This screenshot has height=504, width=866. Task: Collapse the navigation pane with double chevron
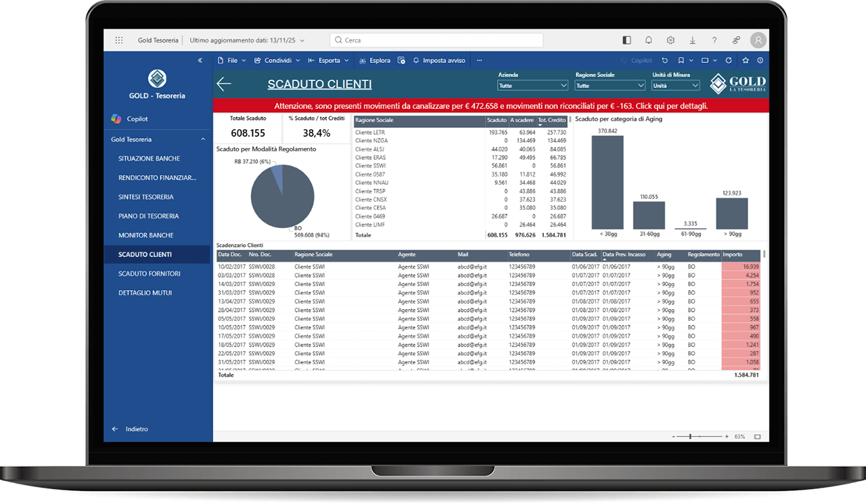pyautogui.click(x=200, y=60)
